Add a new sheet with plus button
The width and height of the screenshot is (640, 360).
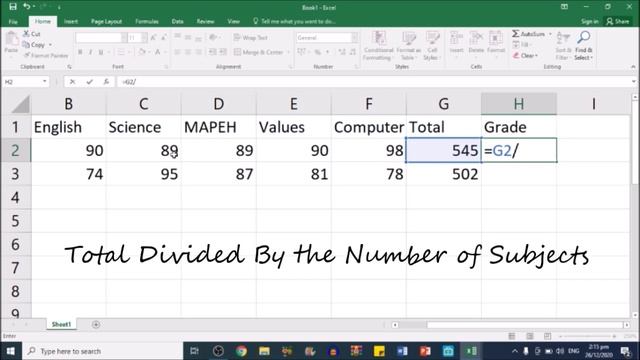click(x=96, y=324)
